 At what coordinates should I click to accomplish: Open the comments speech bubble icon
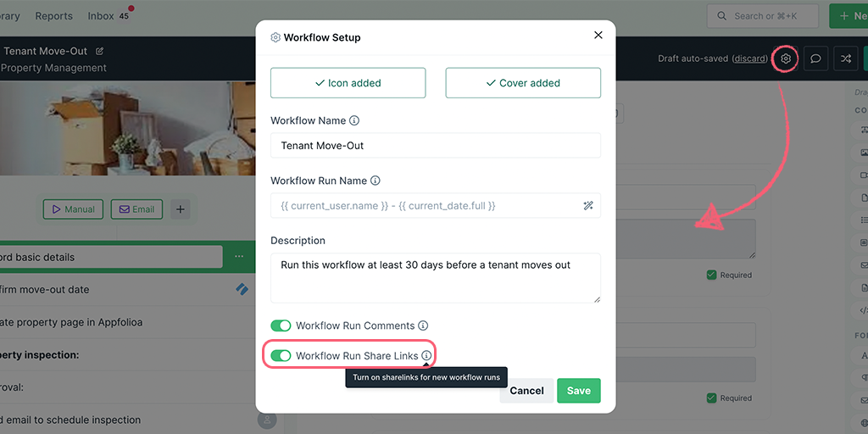pyautogui.click(x=815, y=58)
